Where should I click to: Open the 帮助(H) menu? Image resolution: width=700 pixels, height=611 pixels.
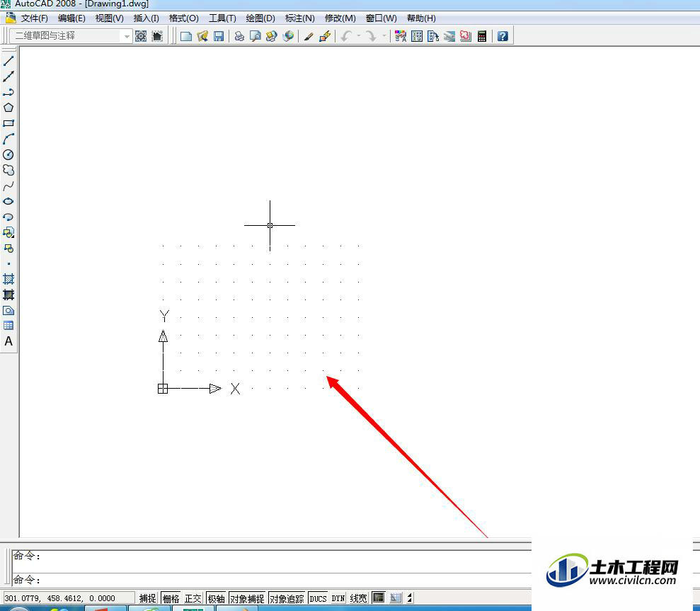[x=421, y=18]
